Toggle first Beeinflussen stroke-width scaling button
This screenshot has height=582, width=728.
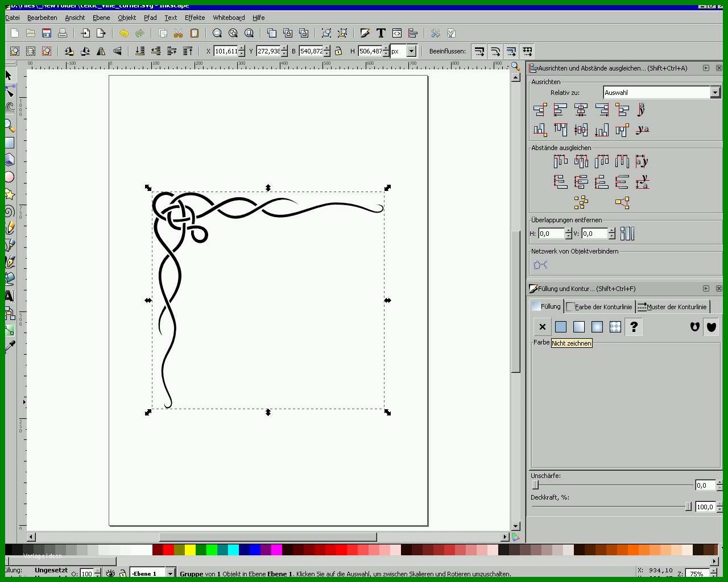[479, 51]
